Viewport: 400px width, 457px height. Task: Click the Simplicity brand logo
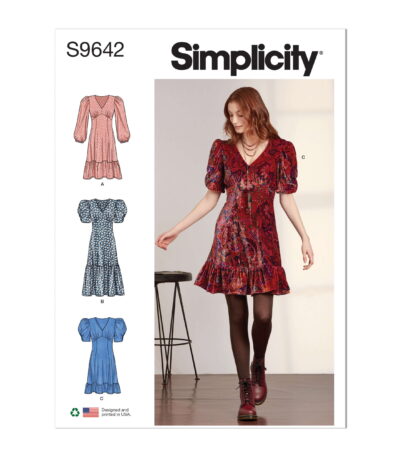pos(245,59)
